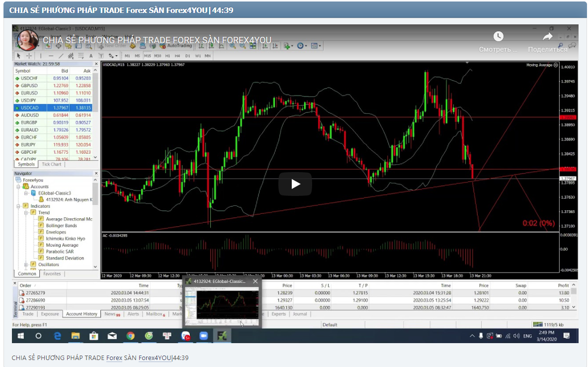Screen dimensions: 588x367
Task: Select the equidistant channel tool
Action: 70,55
